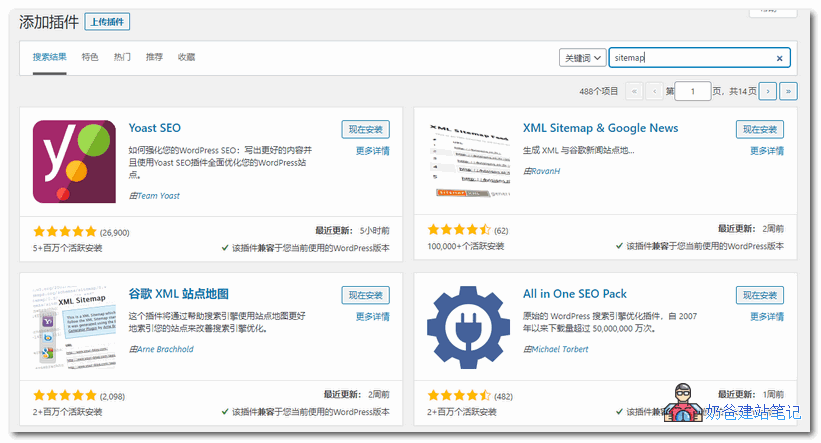Image resolution: width=821 pixels, height=443 pixels.
Task: Go to the next results page
Action: (768, 91)
